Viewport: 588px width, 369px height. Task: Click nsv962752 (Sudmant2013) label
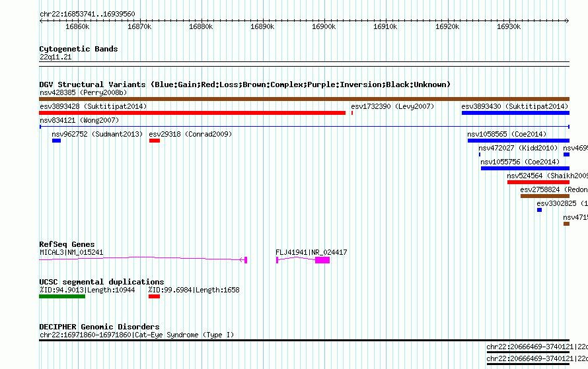[x=97, y=134]
